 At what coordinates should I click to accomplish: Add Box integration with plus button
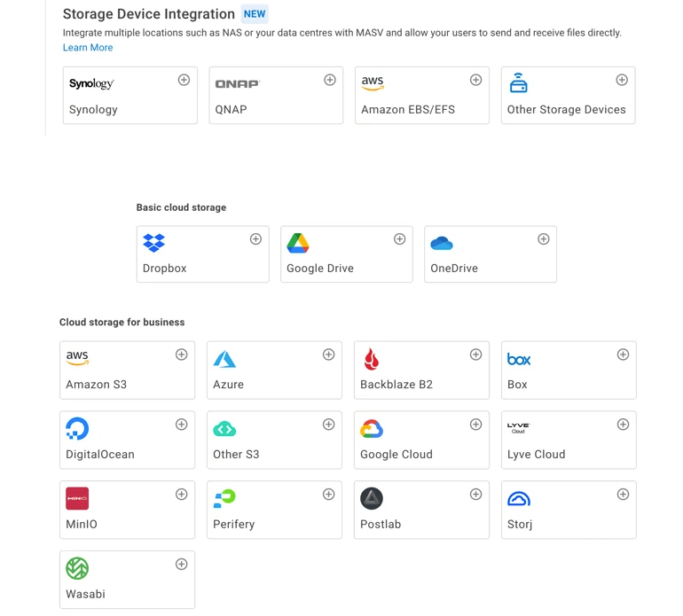point(623,355)
